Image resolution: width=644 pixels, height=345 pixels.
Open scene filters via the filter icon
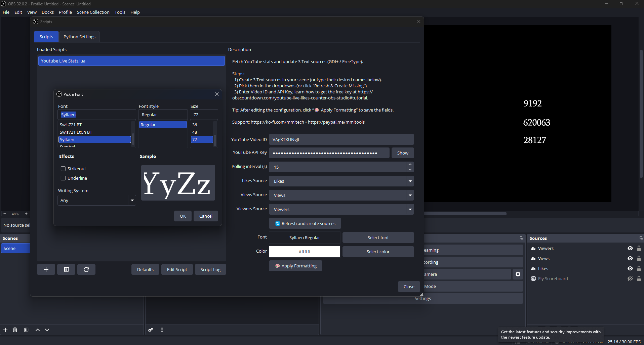[26, 330]
